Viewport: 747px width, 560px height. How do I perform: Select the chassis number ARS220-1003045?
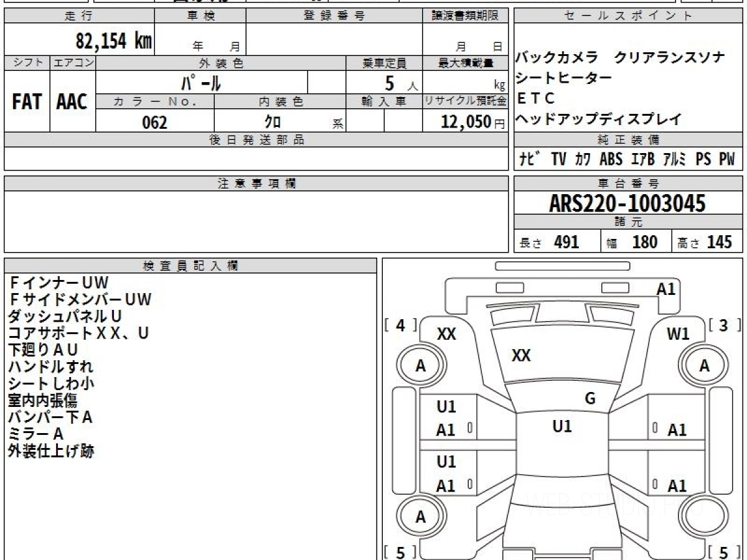(627, 203)
